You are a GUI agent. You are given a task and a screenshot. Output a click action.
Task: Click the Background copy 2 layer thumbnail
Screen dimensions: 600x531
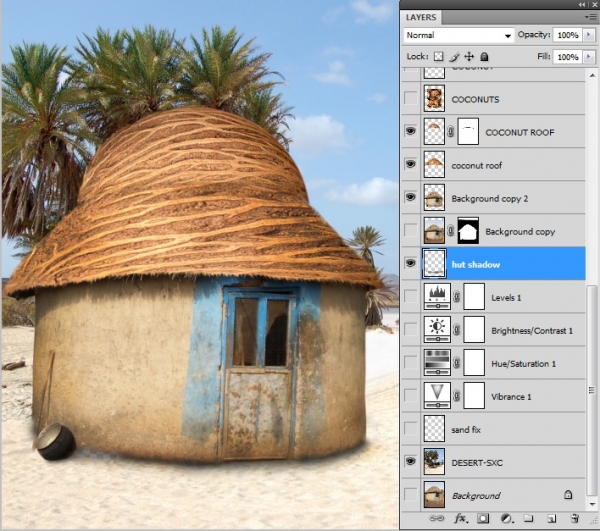(434, 197)
